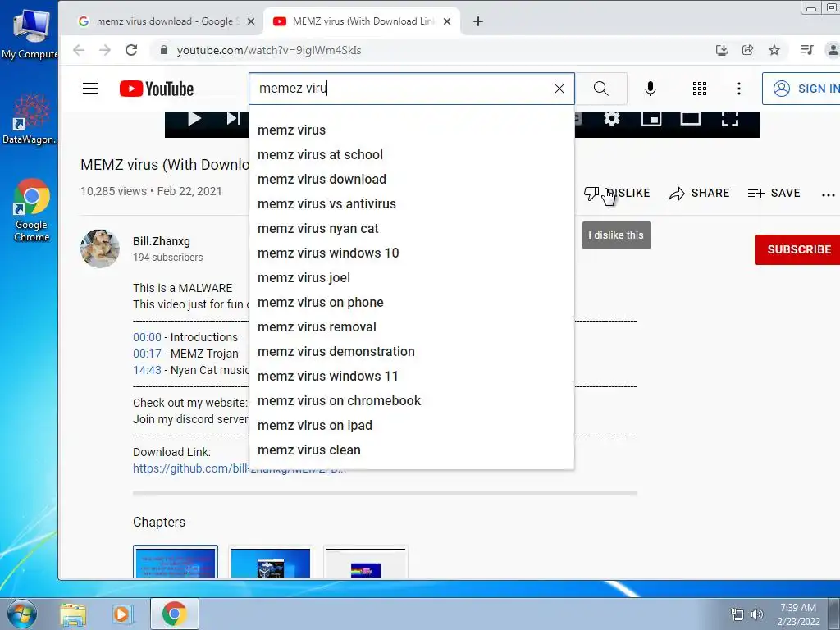The height and width of the screenshot is (630, 840).
Task: Close the MEMZ virus YouTube tab
Action: point(447,21)
